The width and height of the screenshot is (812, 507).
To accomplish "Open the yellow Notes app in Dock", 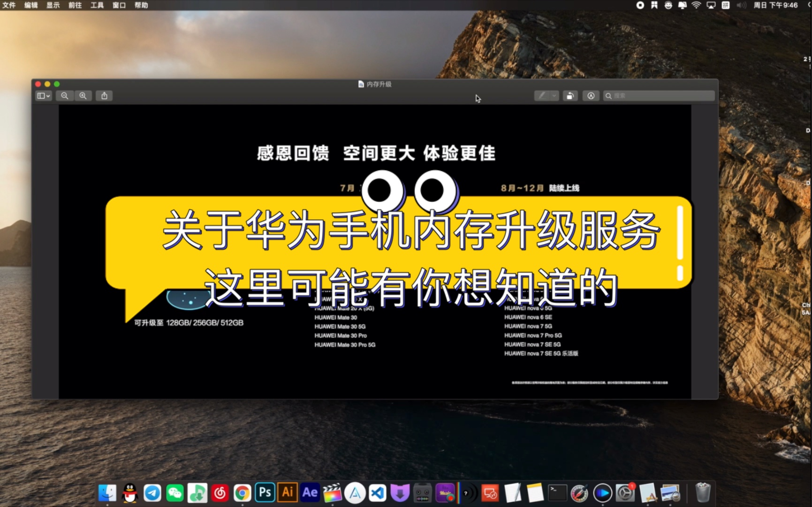I will coord(535,493).
